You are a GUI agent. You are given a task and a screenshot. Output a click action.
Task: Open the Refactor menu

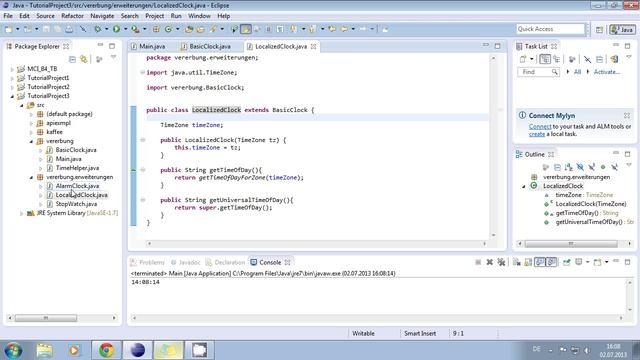click(x=72, y=16)
